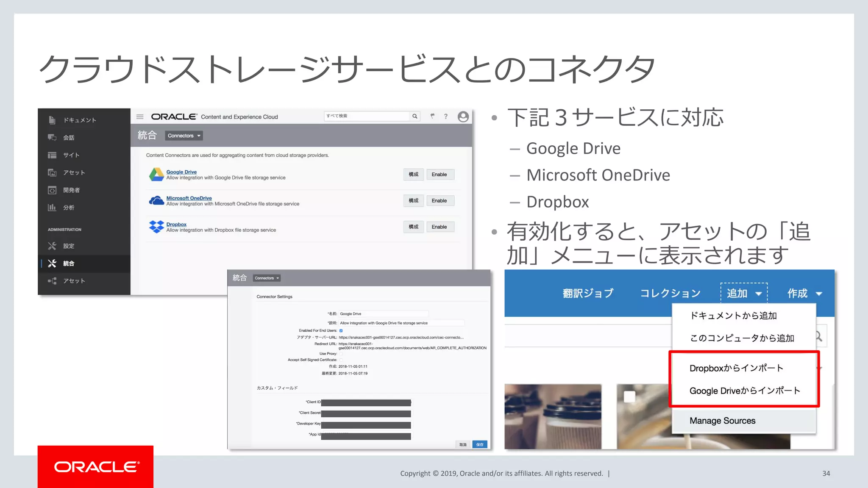Click 'Connector Settings' heading text
Image resolution: width=868 pixels, height=488 pixels.
pos(274,297)
